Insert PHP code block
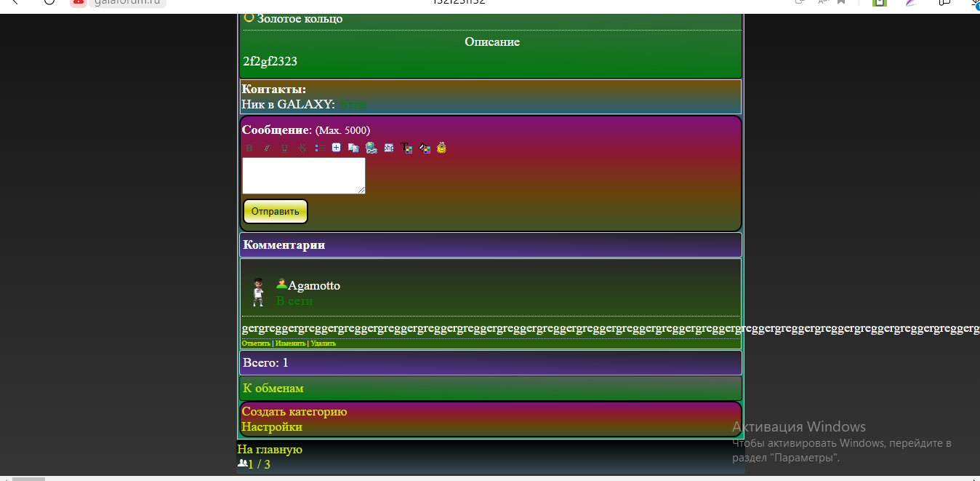This screenshot has height=481, width=980. tap(389, 148)
